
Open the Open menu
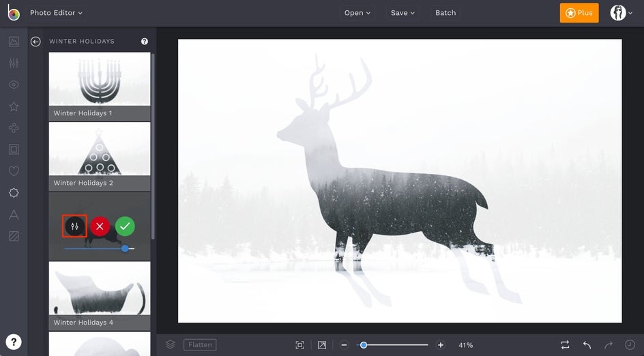357,13
